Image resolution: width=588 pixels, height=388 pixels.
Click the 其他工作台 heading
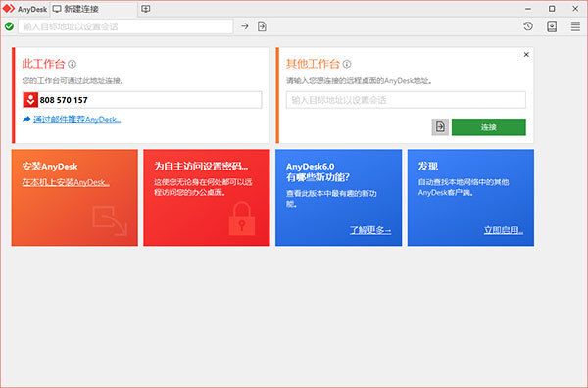coord(313,64)
